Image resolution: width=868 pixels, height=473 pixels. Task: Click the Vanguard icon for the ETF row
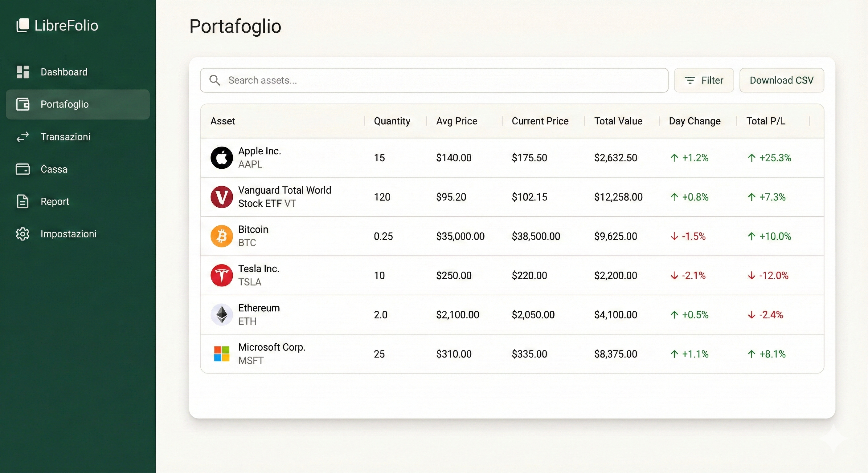point(221,196)
